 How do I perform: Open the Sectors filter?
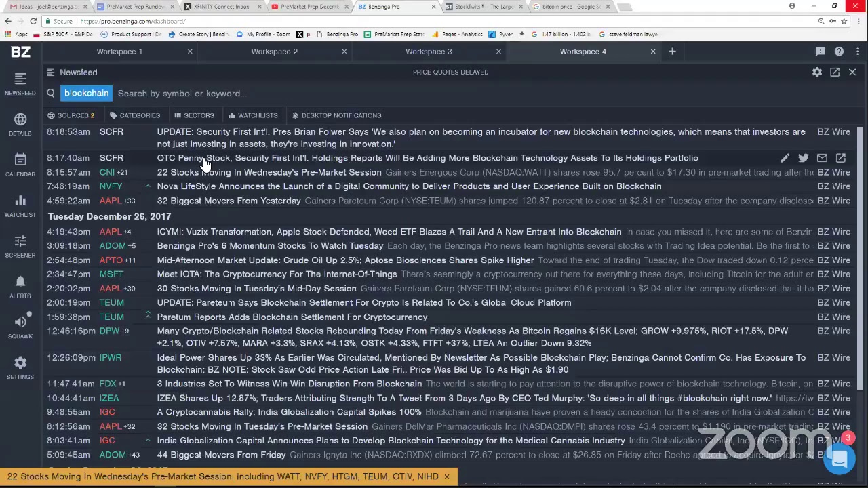coord(194,115)
